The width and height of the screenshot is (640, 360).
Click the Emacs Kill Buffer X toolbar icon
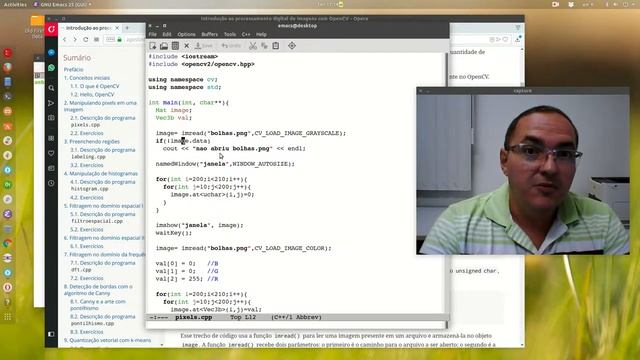pos(187,46)
